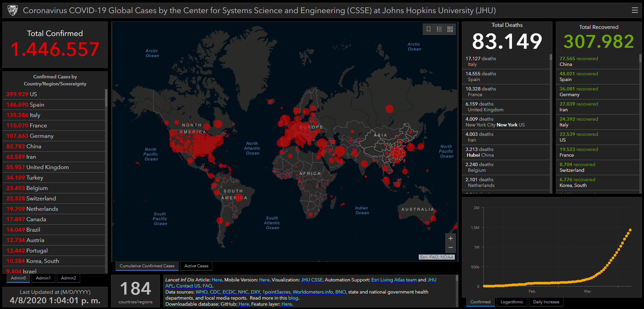Select the Cumulative Confirmed Cases tab
Viewport: 644px width, 309px height.
click(x=147, y=266)
